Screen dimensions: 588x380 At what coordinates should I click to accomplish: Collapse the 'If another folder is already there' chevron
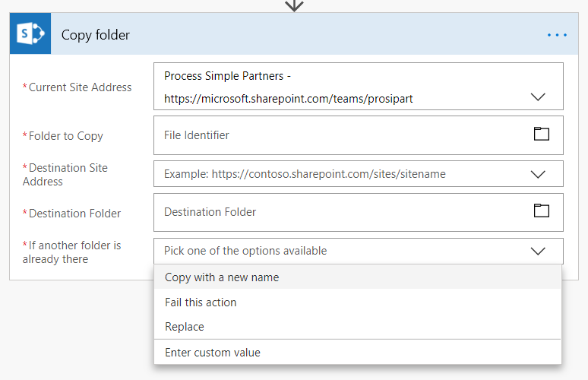pyautogui.click(x=538, y=251)
